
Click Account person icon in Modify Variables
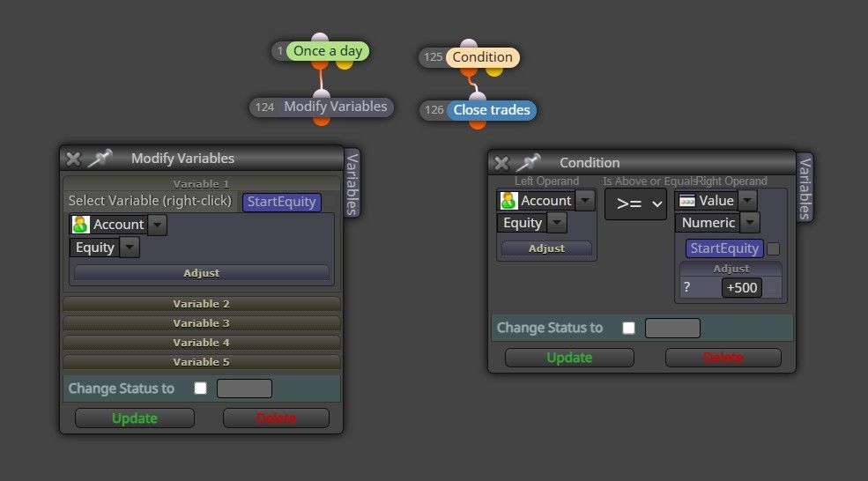tap(80, 224)
